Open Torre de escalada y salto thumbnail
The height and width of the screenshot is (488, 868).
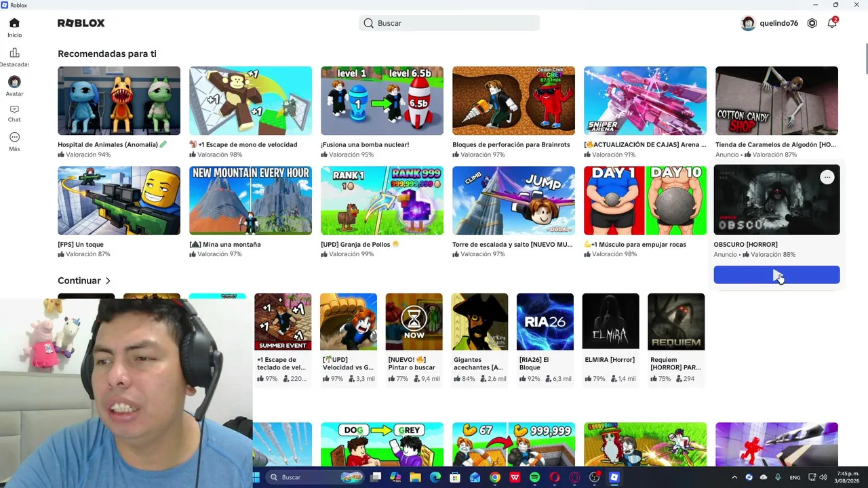tap(513, 201)
